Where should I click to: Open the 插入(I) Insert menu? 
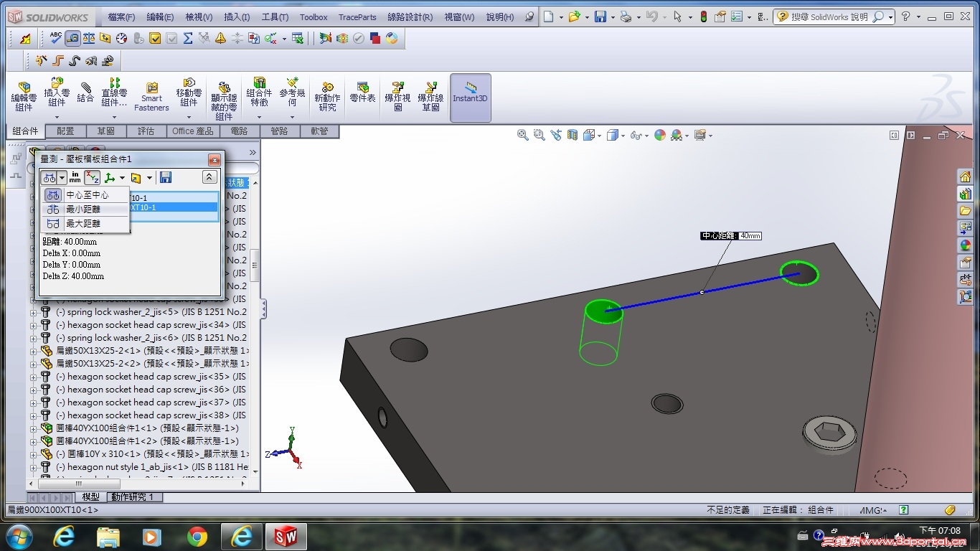(237, 17)
